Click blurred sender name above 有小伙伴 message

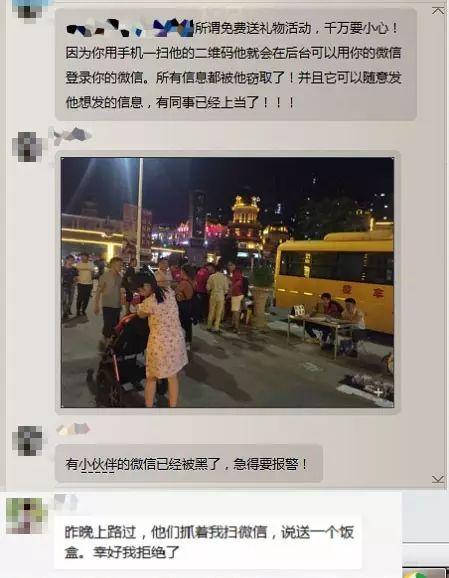(x=73, y=429)
